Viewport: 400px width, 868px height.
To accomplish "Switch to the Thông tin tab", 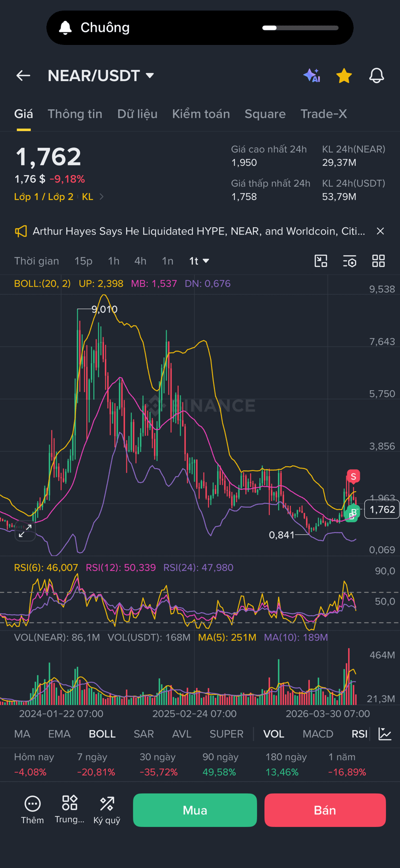I will pyautogui.click(x=75, y=114).
